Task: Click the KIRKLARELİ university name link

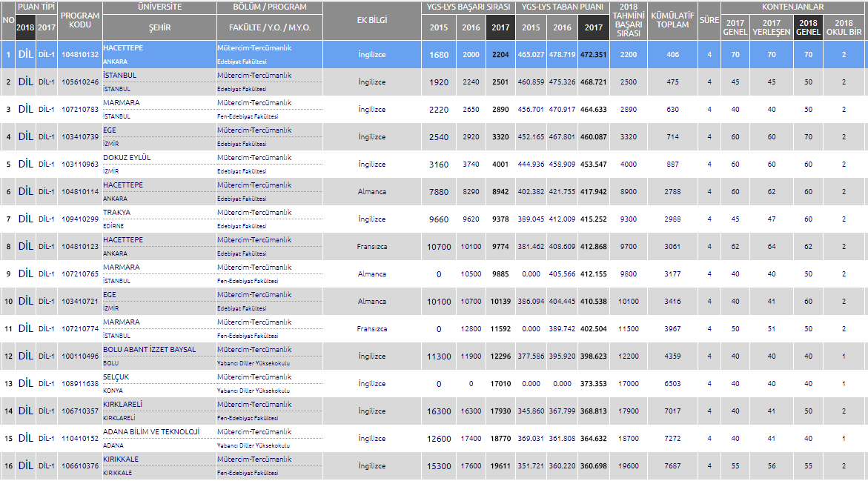Action: 122,405
